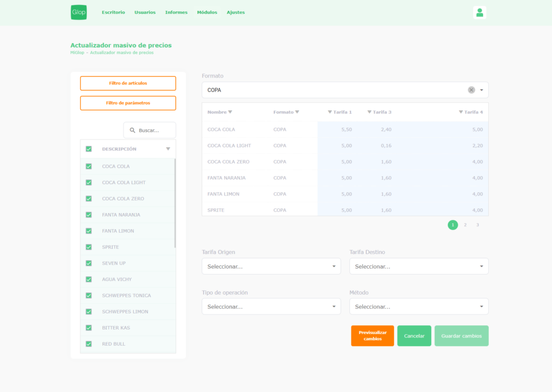Select page 1 pagination button
The height and width of the screenshot is (392, 552).
click(x=453, y=225)
